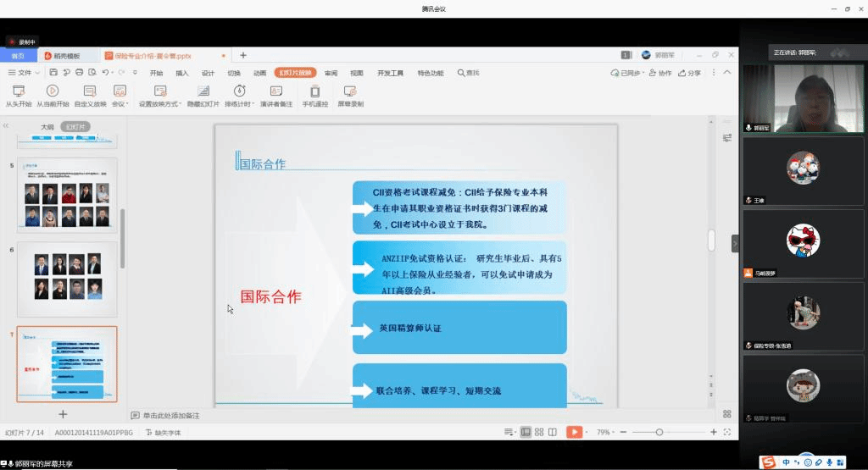Open 演讲者备注 speaker notes tool
Viewport: 868px width, 470px height.
[275, 91]
